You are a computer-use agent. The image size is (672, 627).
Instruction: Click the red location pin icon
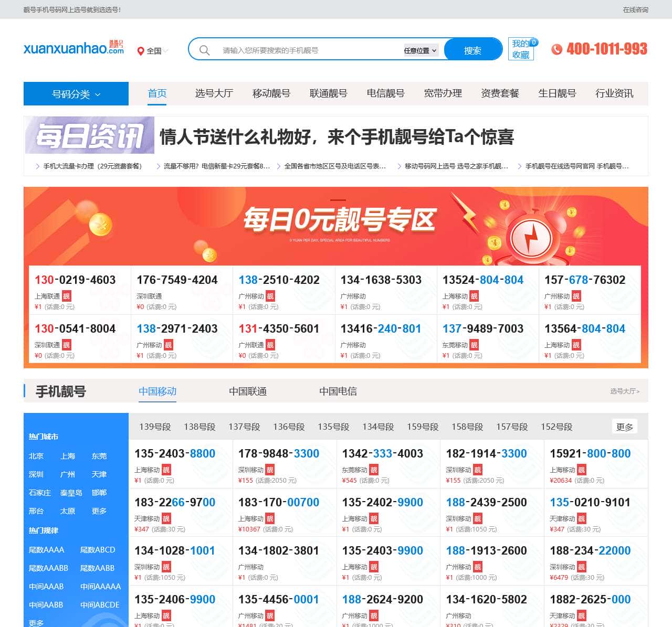pos(141,51)
